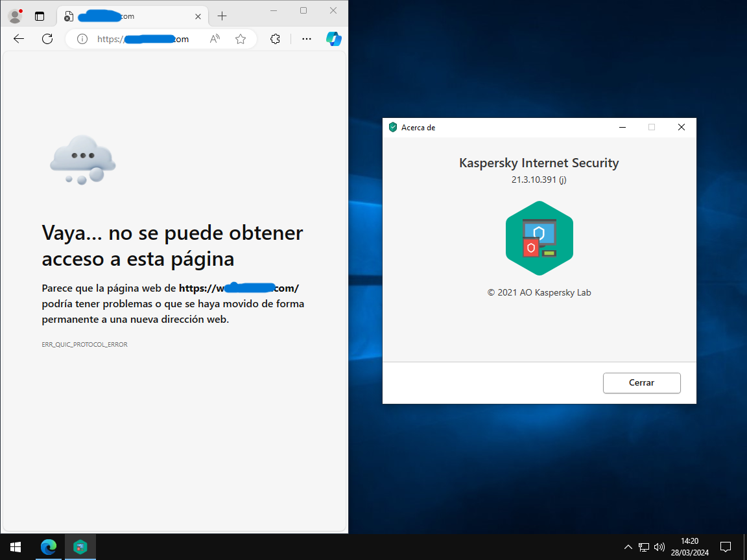This screenshot has height=560, width=747.
Task: Close the current Edge tab
Action: click(198, 16)
